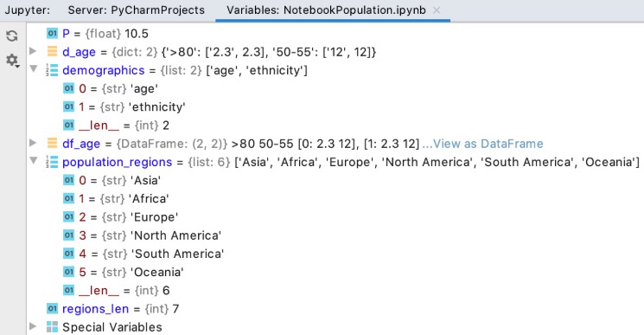This screenshot has width=644, height=335.
Task: Click the icon beside 1 = 'ethnicity'
Action: [x=68, y=106]
